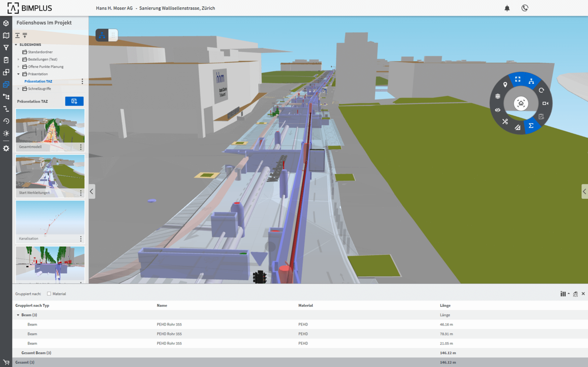Click the camera icon in radial menu
Image resolution: width=588 pixels, height=367 pixels.
[x=545, y=103]
